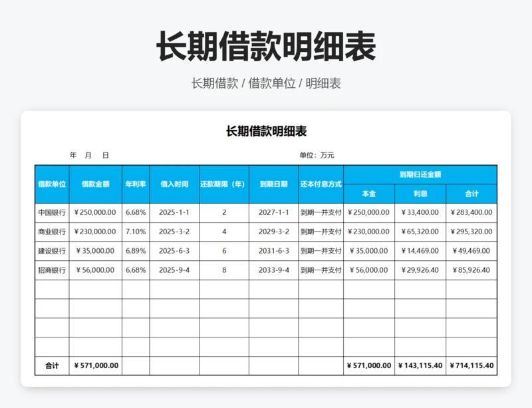Viewport: 532px width, 408px height.
Task: Click repayment term 8 in 招商银行 row
Action: coord(224,270)
